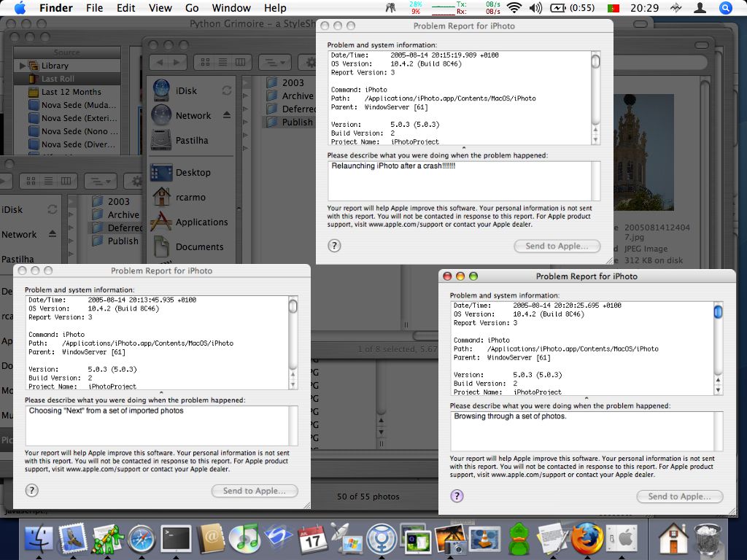Open iCal calendar icon in Dock
This screenshot has height=560, width=747.
click(x=313, y=540)
